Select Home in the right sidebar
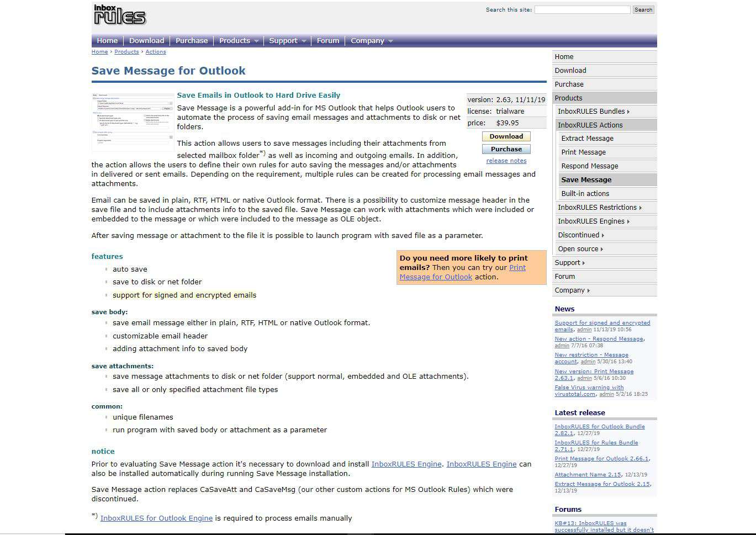The width and height of the screenshot is (756, 535). (605, 57)
